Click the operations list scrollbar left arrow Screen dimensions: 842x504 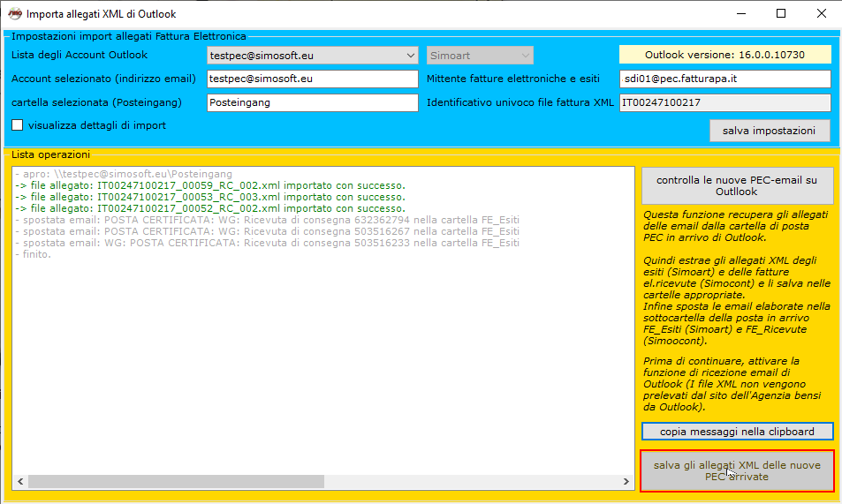(20, 482)
